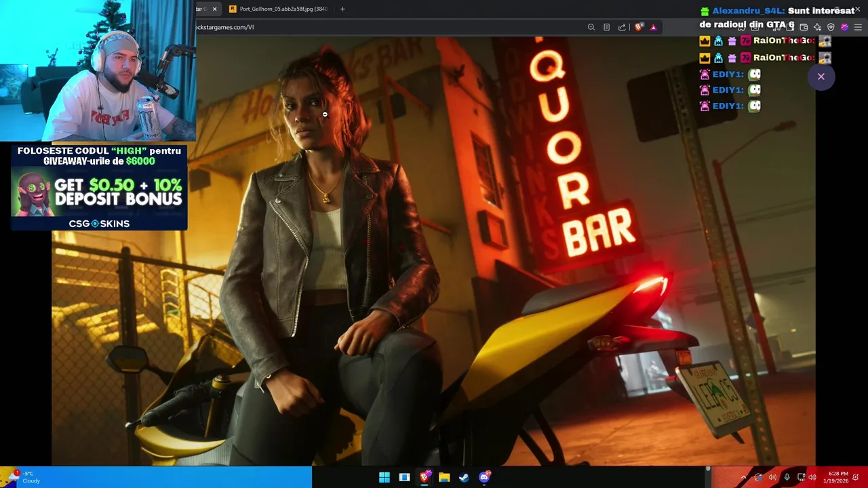Image resolution: width=868 pixels, height=488 pixels.
Task: Open the Leo AI sparkle icon
Action: pos(817,27)
